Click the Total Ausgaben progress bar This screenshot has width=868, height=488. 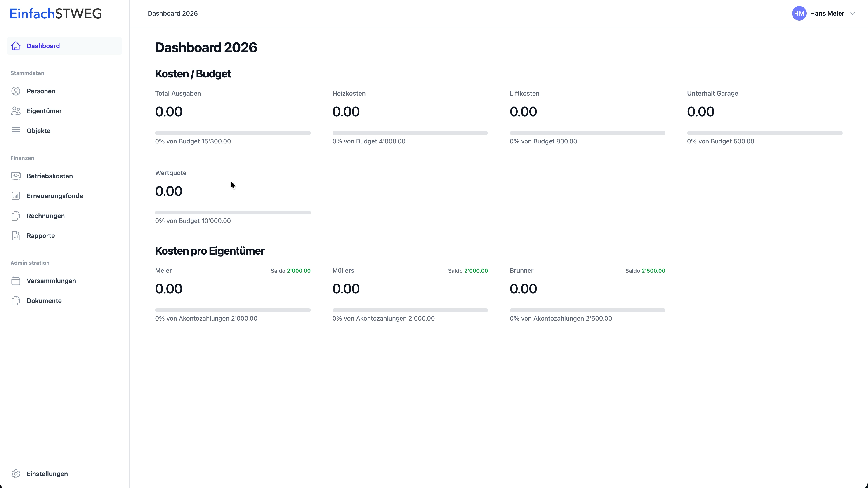tap(233, 133)
